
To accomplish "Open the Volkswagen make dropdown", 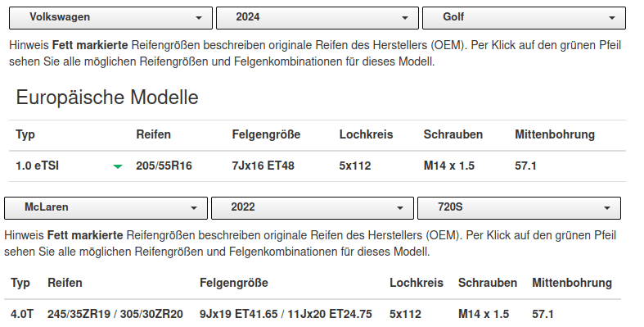I will [111, 18].
